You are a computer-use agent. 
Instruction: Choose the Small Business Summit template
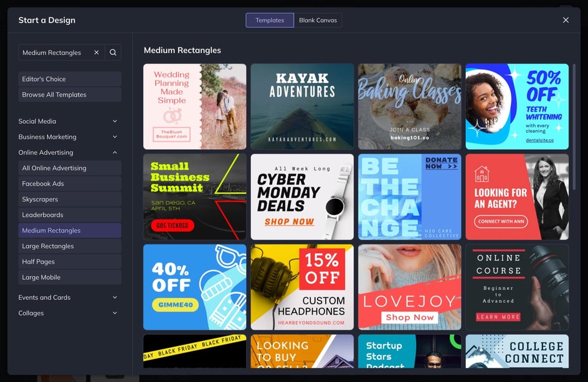tap(194, 197)
